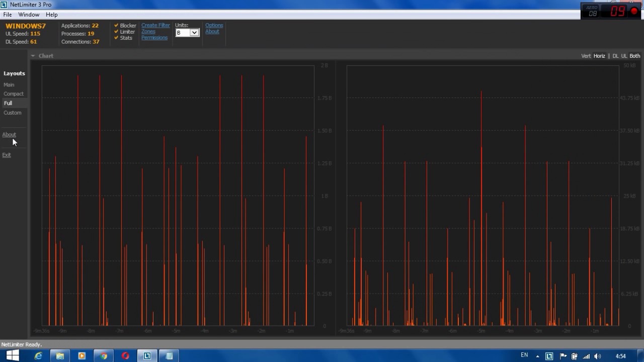Click About in the left sidebar
Viewport: 644px width, 362px height.
pyautogui.click(x=9, y=135)
